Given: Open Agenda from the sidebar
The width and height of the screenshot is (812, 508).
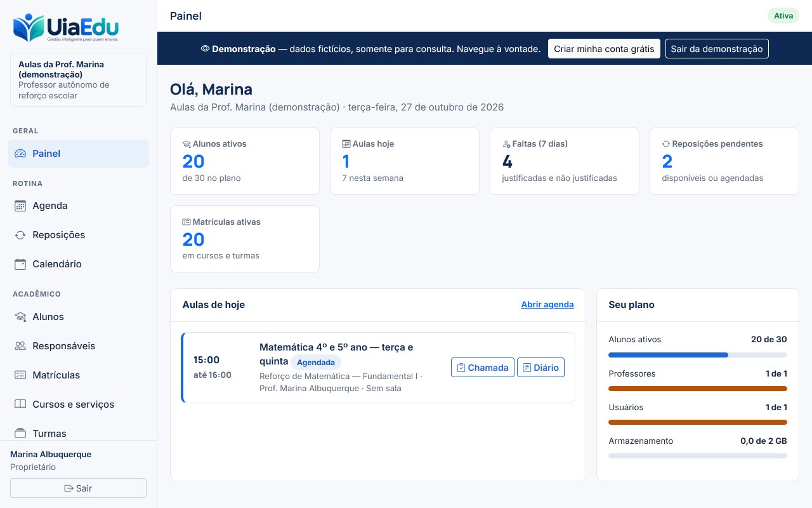Looking at the screenshot, I should [79, 206].
